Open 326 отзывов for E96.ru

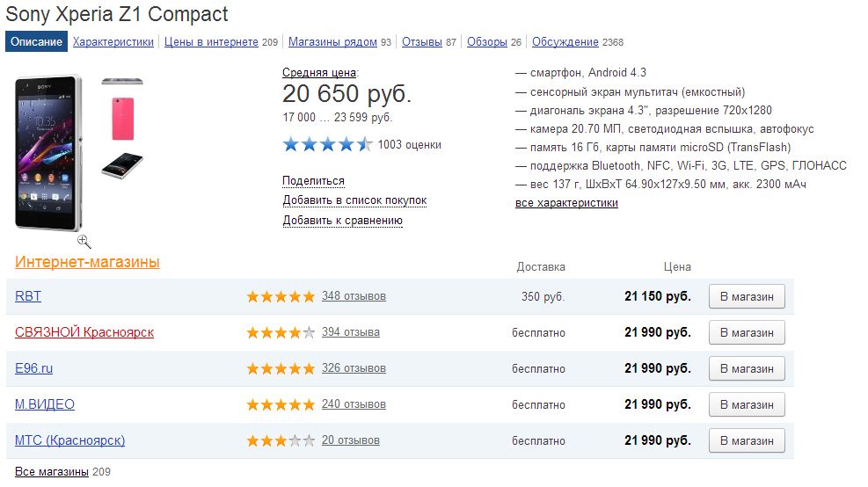pyautogui.click(x=354, y=368)
